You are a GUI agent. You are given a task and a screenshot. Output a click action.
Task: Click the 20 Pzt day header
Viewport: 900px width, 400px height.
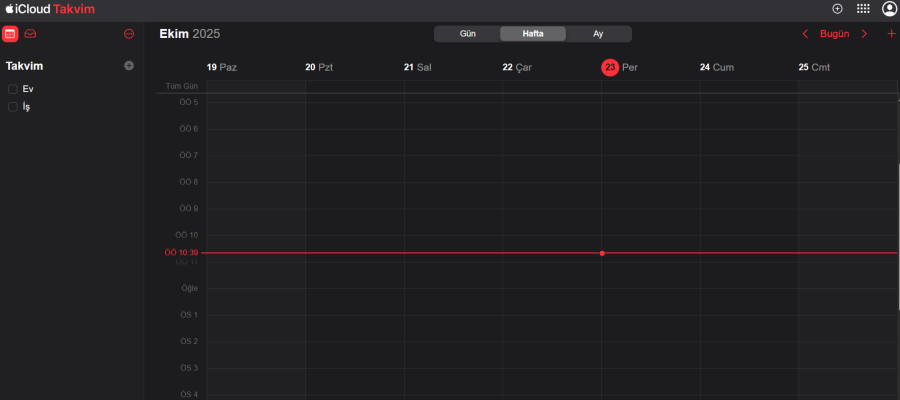(x=320, y=67)
